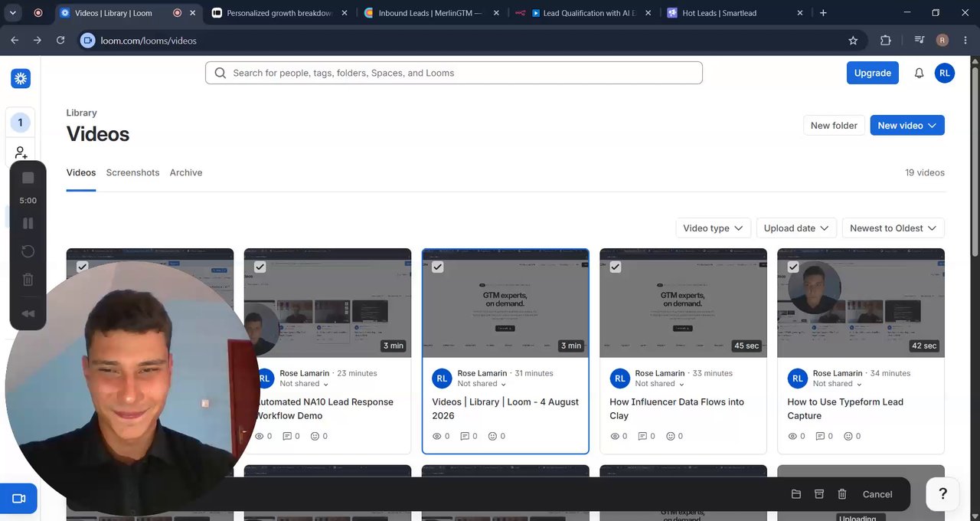Expand Not shared on How to Use Typeform

[x=837, y=384]
